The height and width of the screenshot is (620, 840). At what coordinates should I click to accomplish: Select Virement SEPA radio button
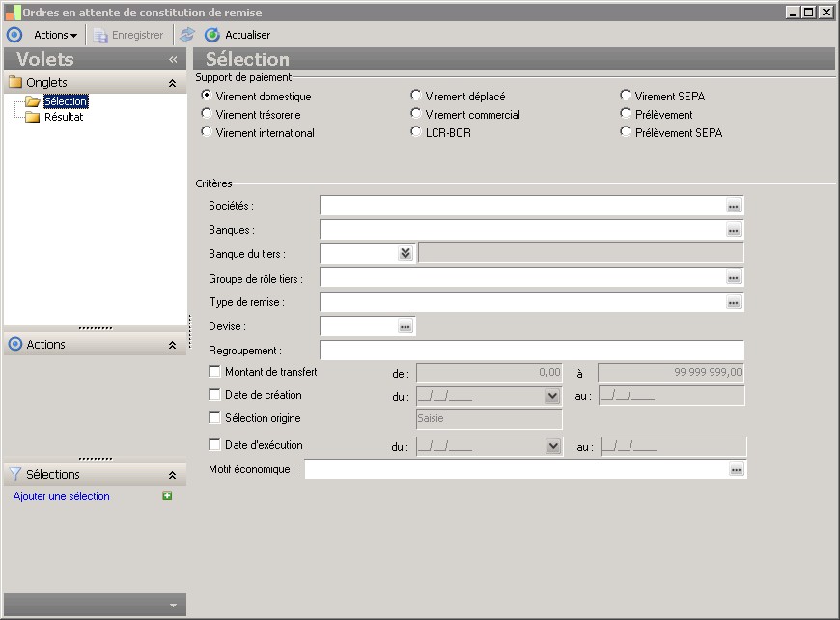click(626, 96)
